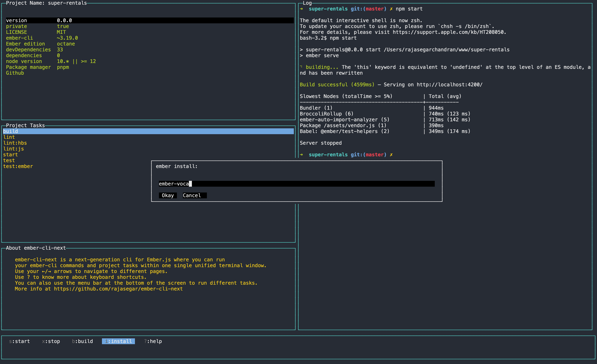Select b:build in bottom menu bar

pyautogui.click(x=82, y=341)
